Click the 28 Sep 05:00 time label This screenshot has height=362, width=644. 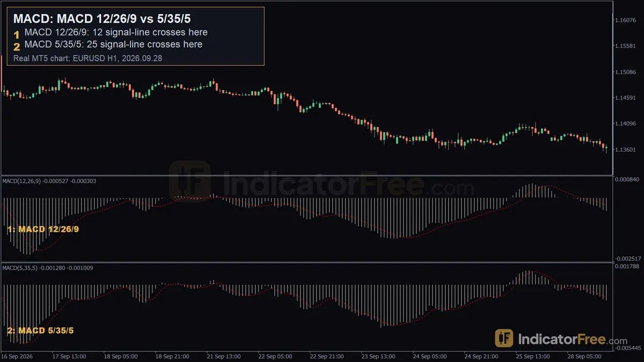click(x=584, y=357)
